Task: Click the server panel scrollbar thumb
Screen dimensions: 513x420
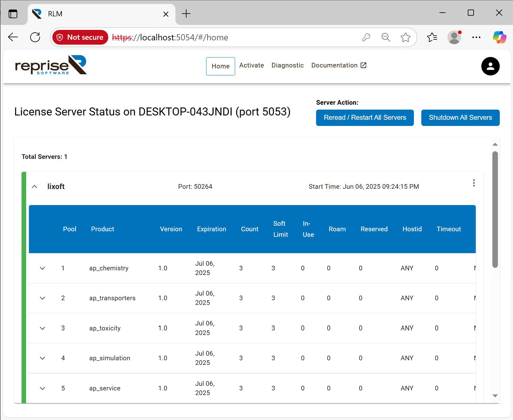Action: coord(495,209)
